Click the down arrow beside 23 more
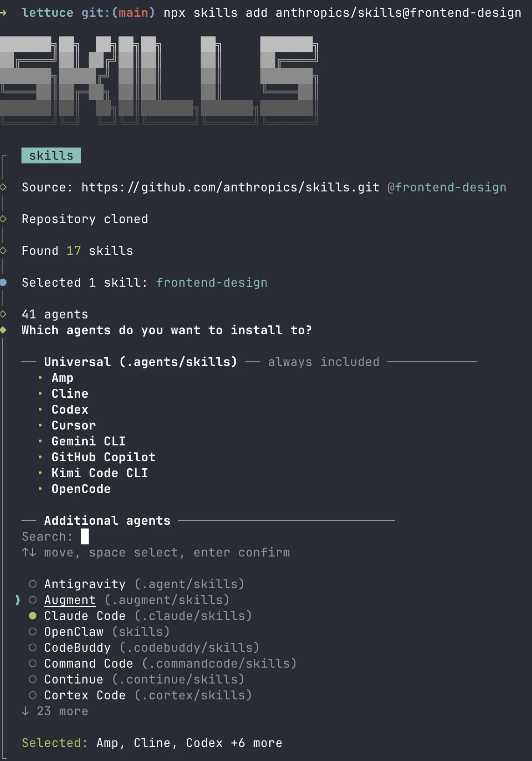The height and width of the screenshot is (761, 532). (x=24, y=711)
